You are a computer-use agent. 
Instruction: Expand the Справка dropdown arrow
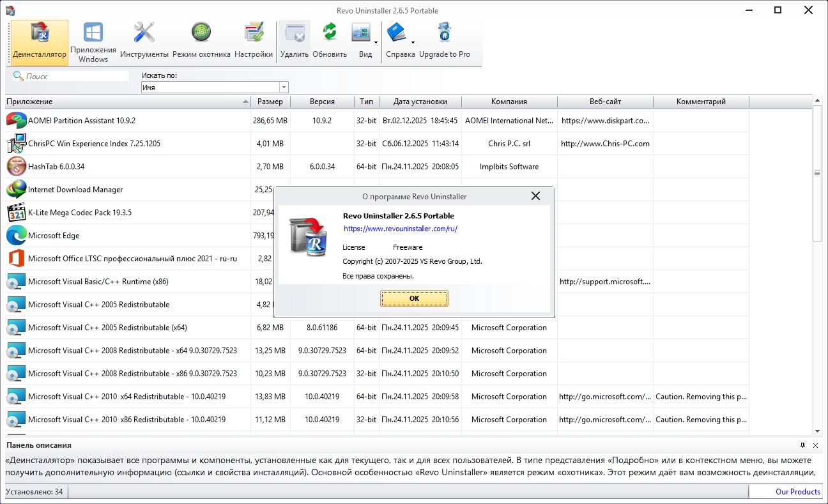[x=413, y=43]
